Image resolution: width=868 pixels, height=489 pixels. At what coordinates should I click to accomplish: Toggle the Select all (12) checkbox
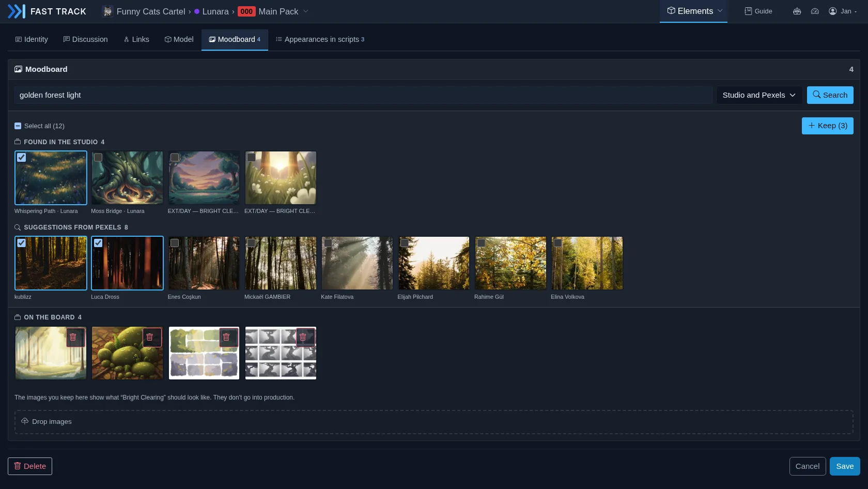[x=18, y=126]
